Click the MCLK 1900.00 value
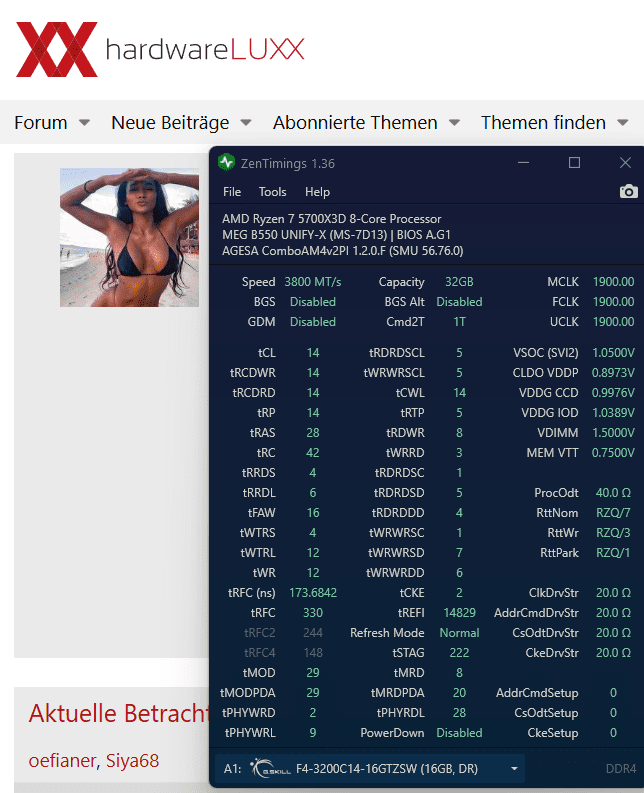 pyautogui.click(x=613, y=282)
